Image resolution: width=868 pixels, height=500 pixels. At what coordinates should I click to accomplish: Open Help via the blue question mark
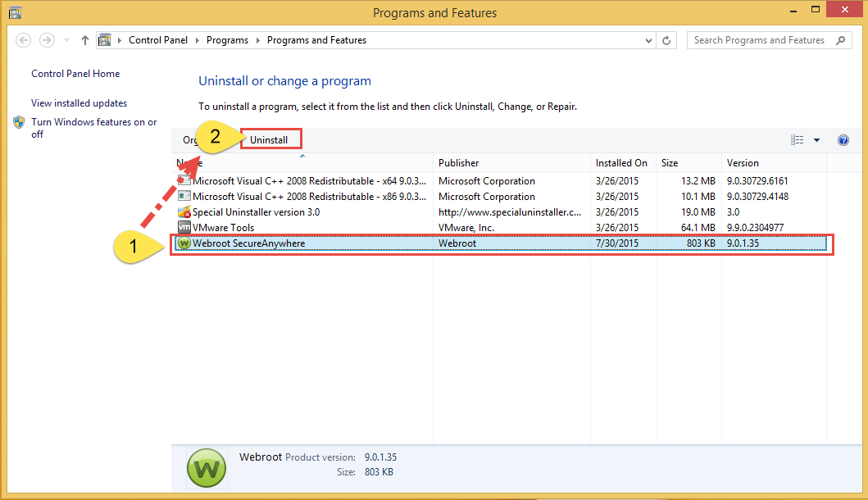point(843,140)
